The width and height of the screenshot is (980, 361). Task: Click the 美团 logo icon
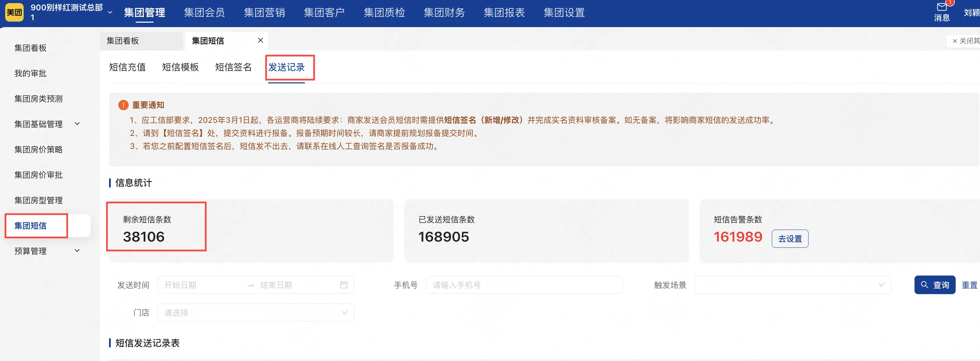[x=14, y=13]
